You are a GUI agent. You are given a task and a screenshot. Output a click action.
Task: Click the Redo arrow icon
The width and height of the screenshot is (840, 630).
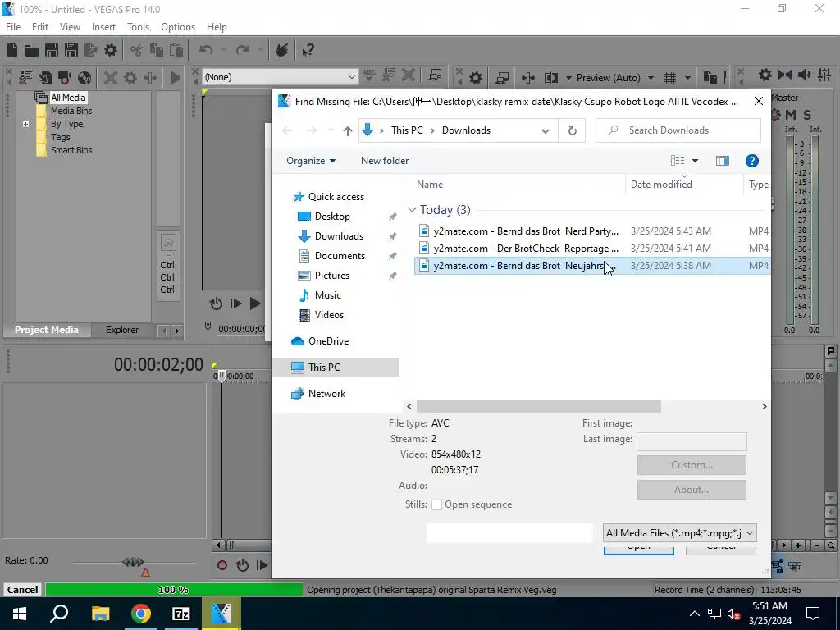pos(243,50)
